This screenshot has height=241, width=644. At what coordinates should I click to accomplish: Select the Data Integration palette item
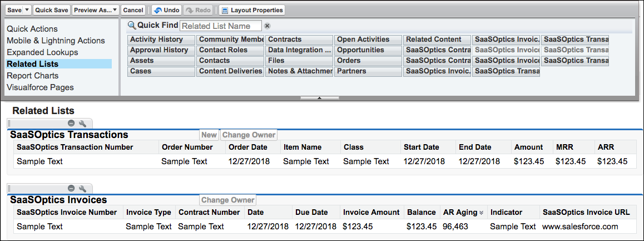299,50
